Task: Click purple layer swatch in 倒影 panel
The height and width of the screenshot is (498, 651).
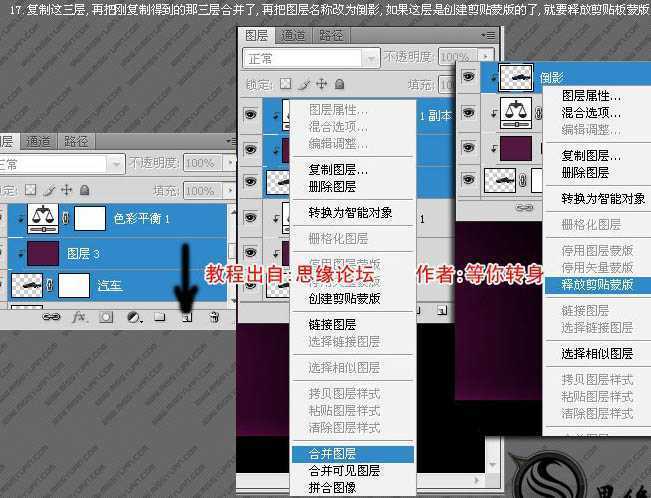Action: 516,148
